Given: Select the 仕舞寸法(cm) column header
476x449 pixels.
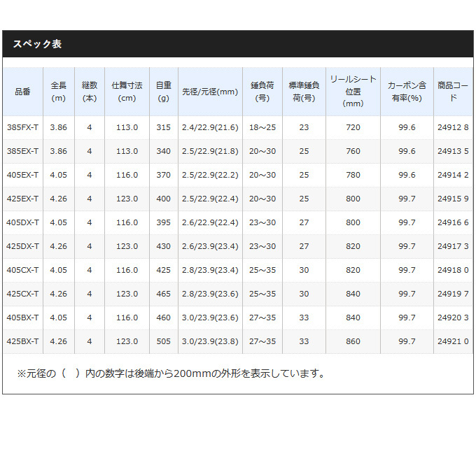Looking at the screenshot, I should pos(127,92).
